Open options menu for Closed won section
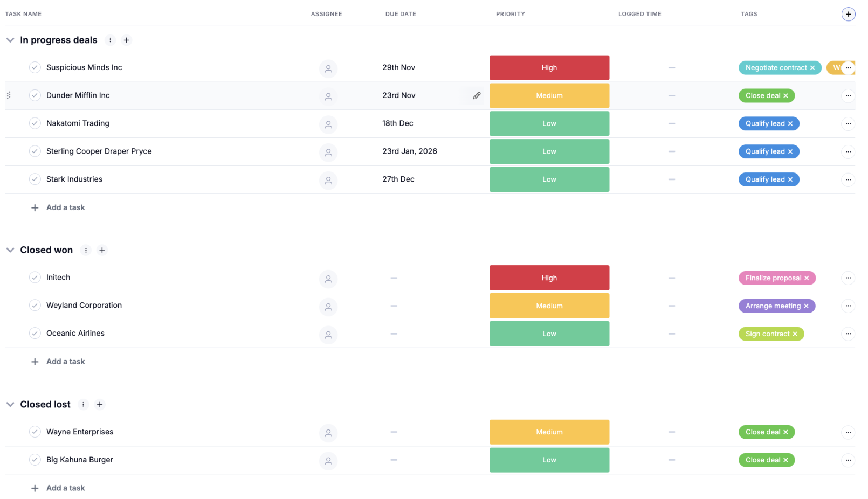The height and width of the screenshot is (499, 868). click(86, 250)
